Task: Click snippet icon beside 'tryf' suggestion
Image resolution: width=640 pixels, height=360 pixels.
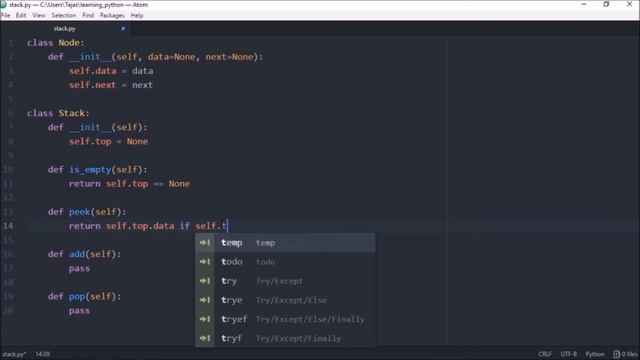Action: 205,338
